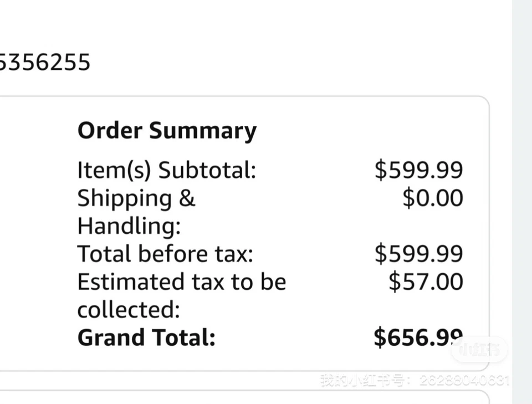Select the Total before tax label
Viewport: 532px width, 404px height.
pos(165,254)
